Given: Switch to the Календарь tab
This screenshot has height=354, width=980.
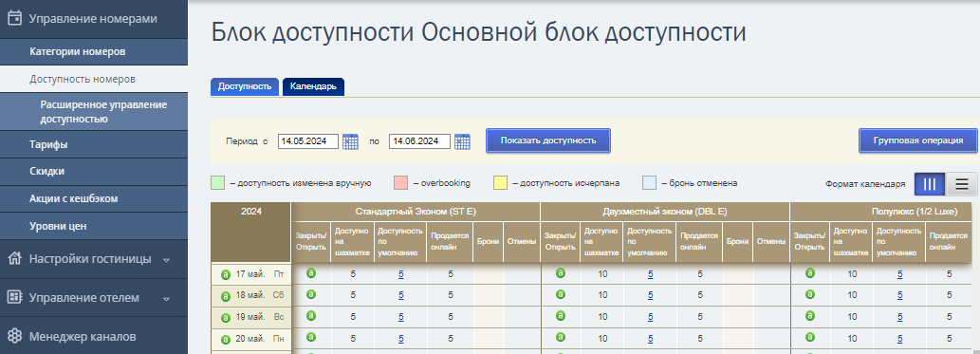Looking at the screenshot, I should [314, 87].
